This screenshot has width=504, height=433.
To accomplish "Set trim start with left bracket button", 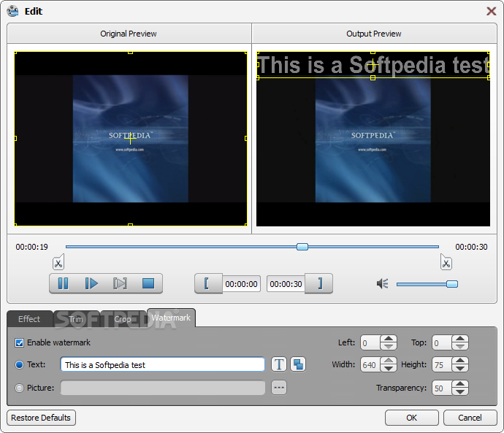I will coord(208,283).
